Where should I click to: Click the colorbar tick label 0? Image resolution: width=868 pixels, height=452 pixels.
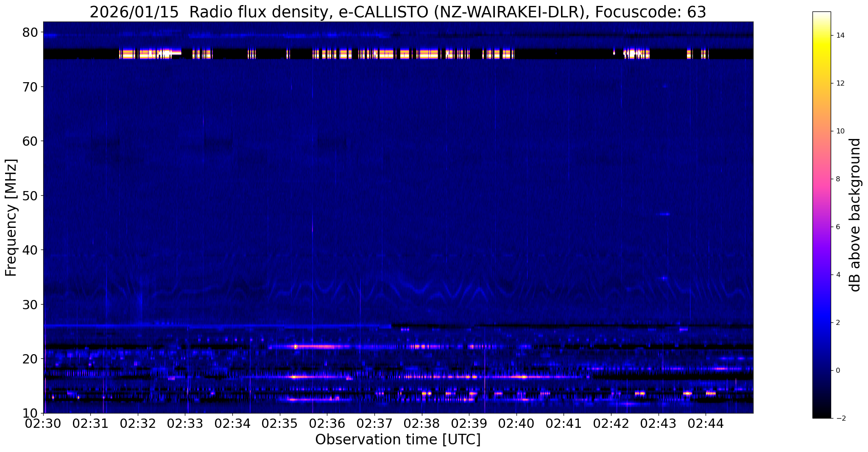click(838, 371)
